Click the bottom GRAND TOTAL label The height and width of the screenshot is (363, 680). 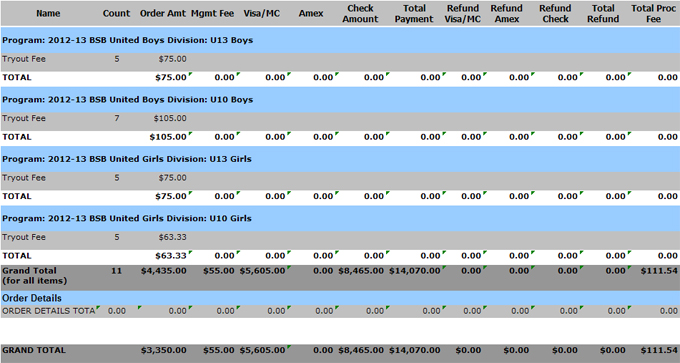pos(34,350)
